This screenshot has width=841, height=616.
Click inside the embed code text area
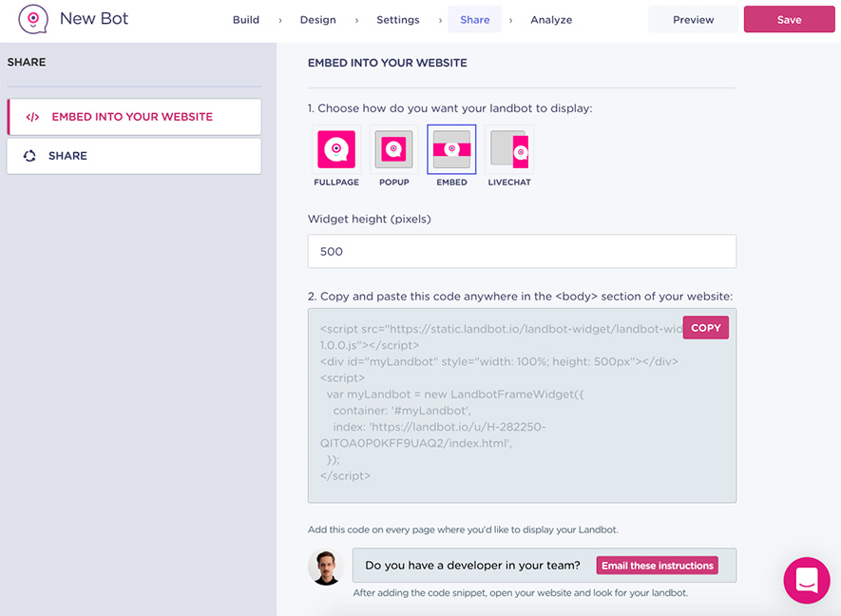(522, 406)
